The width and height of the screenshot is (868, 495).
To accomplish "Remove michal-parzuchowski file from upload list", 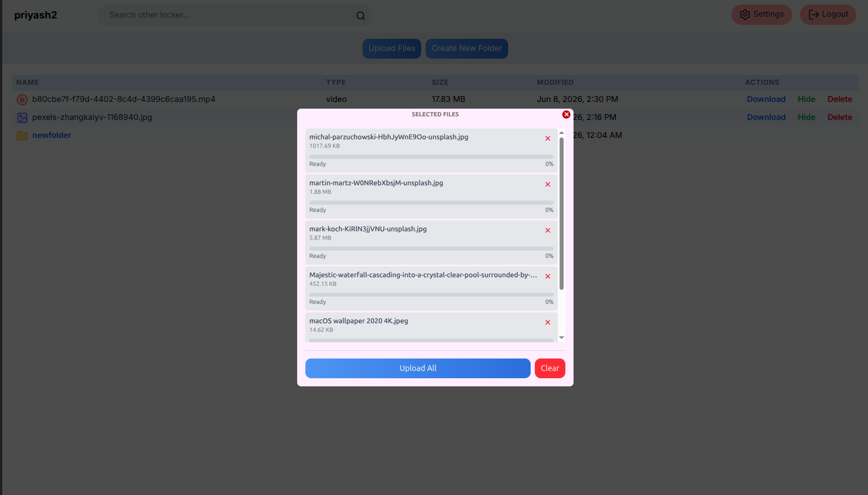I will tap(548, 138).
